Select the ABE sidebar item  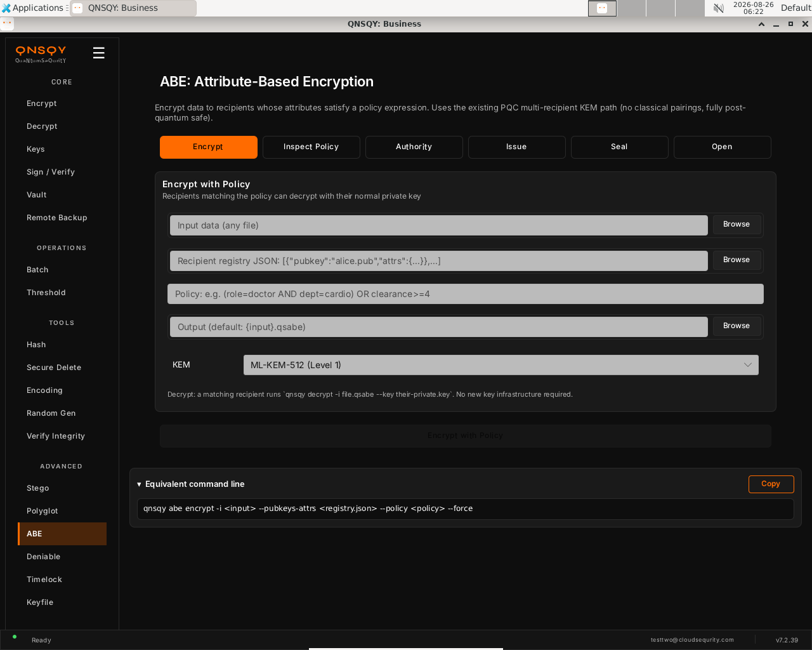[x=62, y=534]
